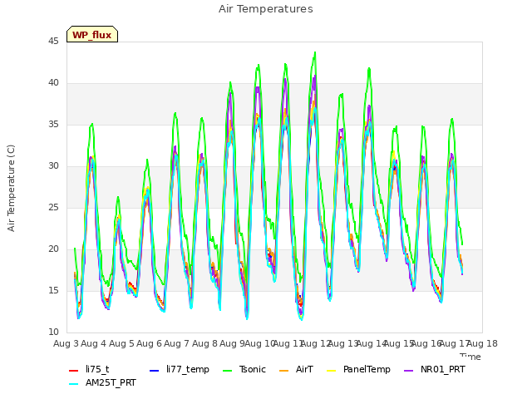Toggle the AM25T_PRT legend entry
Screen dimensions: 532x399
(x=102, y=382)
